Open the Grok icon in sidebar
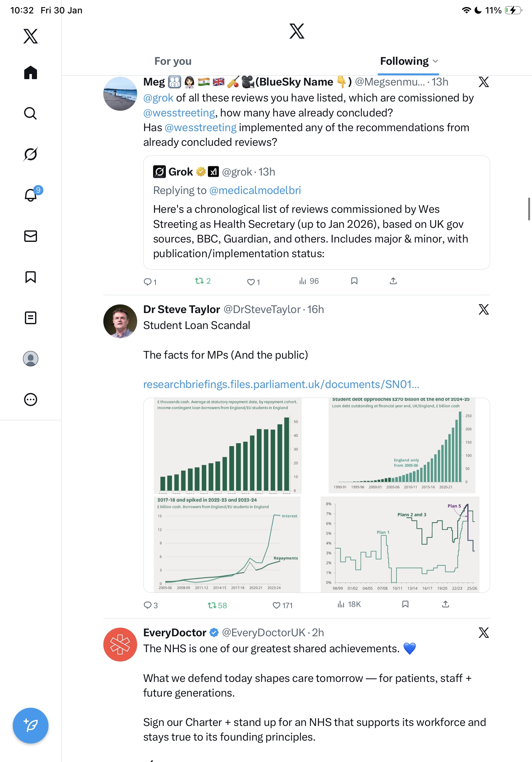Screen dimensions: 532x762 [x=30, y=154]
